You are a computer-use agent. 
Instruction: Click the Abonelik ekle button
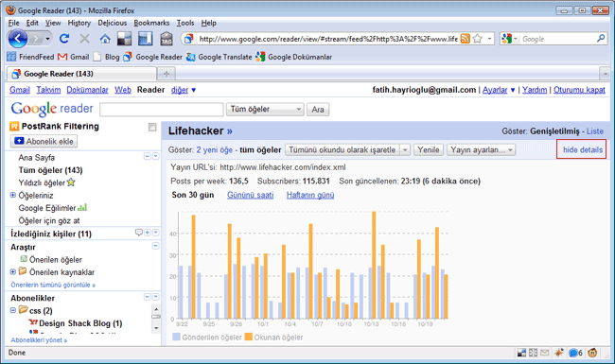[44, 141]
